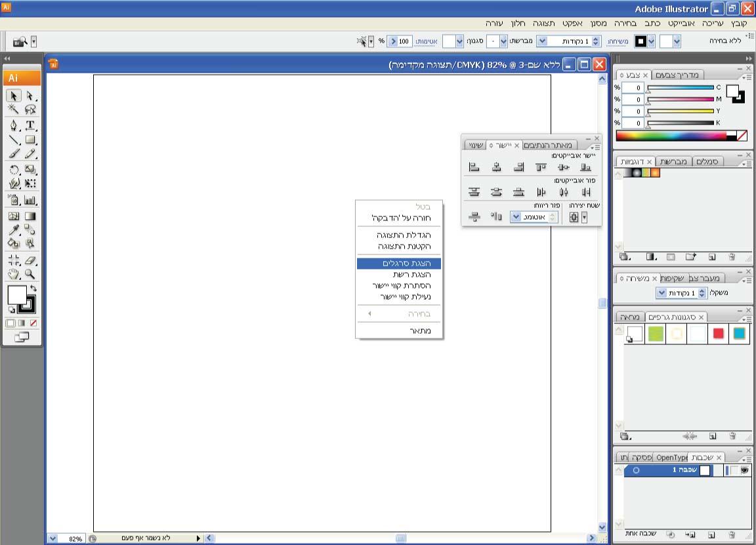Viewport: 756px width, 545px height.
Task: Pick the Eyedropper tool
Action: point(14,230)
